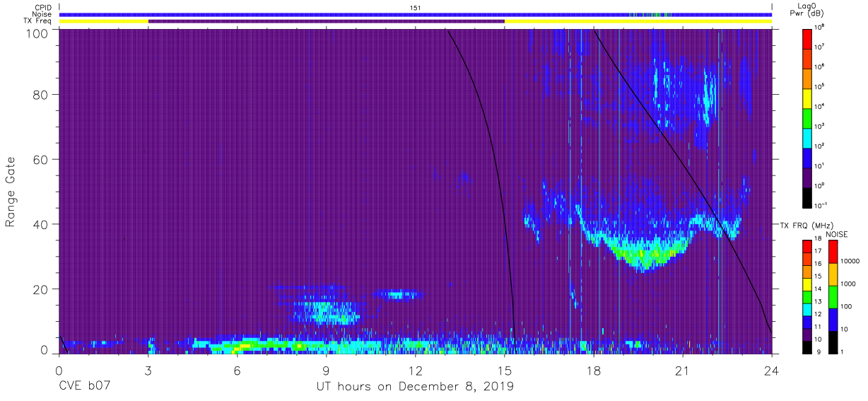Click the purple segment of TX FRQ colorbar
The width and height of the screenshot is (868, 401).
tap(807, 335)
